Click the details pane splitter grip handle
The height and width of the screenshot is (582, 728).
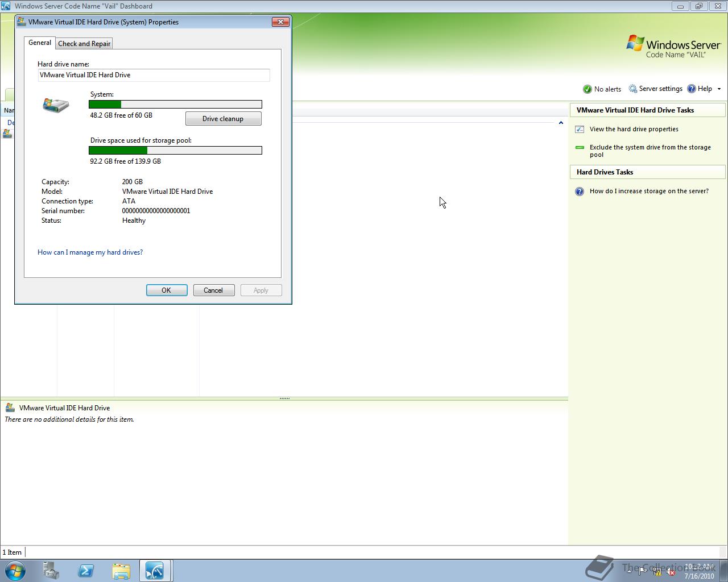284,398
